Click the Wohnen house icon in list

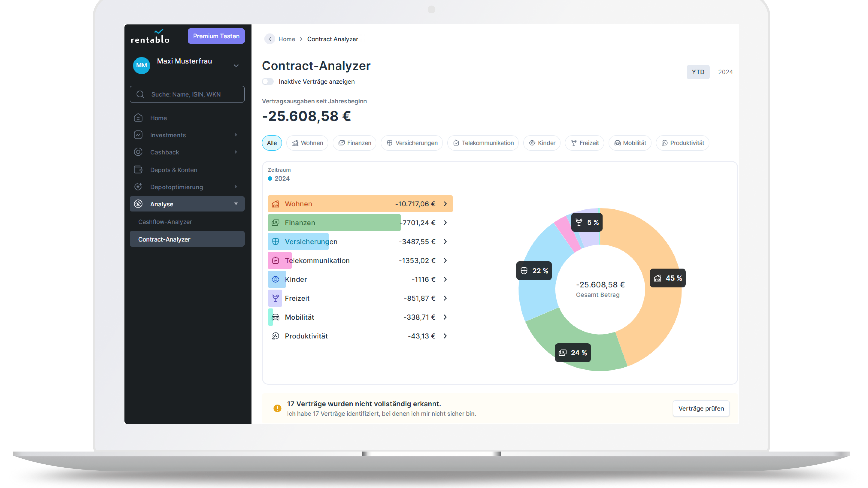(x=276, y=204)
